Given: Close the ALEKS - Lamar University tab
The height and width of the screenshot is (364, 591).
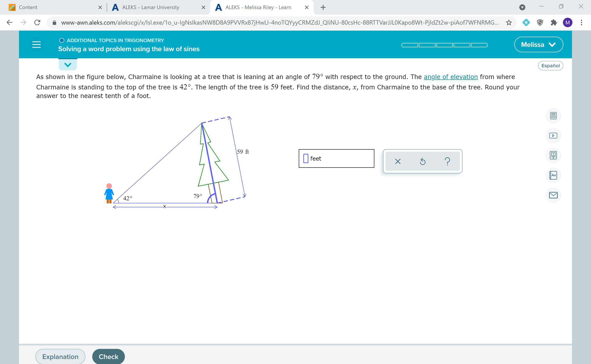Looking at the screenshot, I should (203, 8).
